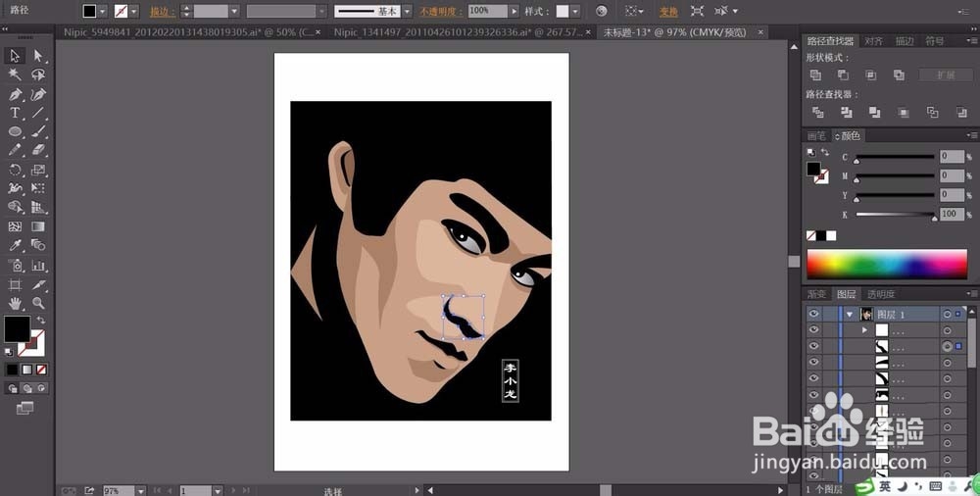Click the Divide pathfinder icon
980x496 pixels.
(x=817, y=113)
